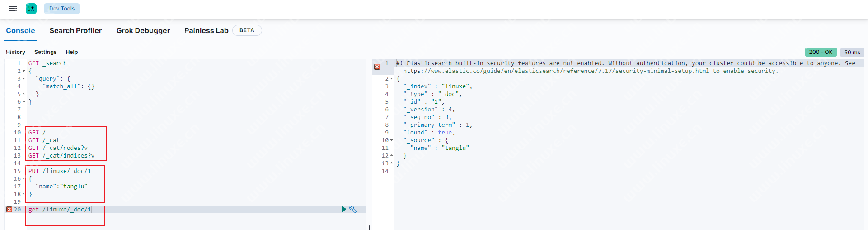Collapse editor fold arrow at line 16
Image resolution: width=868 pixels, height=230 pixels.
(24, 179)
